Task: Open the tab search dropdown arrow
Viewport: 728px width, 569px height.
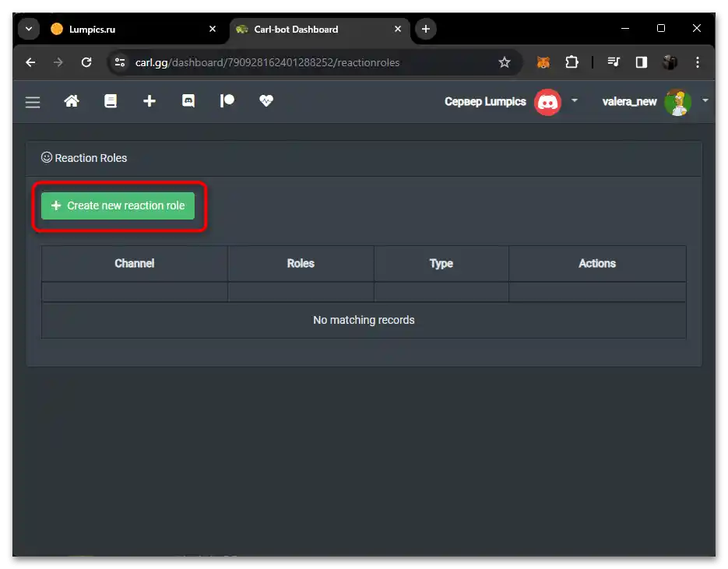Action: (x=29, y=29)
